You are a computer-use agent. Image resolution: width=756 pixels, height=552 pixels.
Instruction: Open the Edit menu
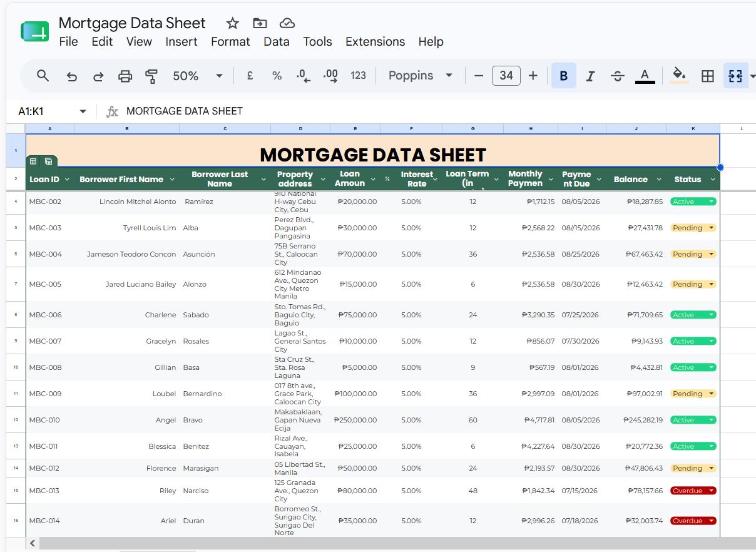[102, 42]
